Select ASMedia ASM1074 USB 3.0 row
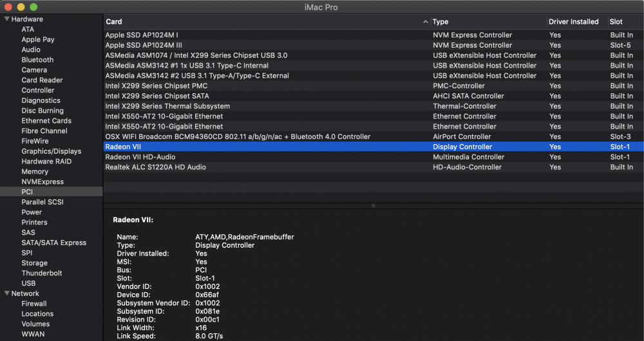Screen dimensions: 644x341 pyautogui.click(x=374, y=55)
